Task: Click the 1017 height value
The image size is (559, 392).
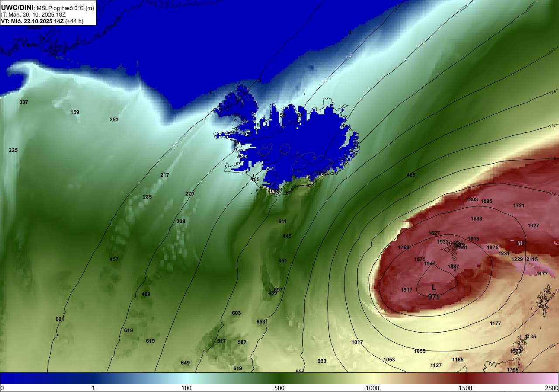Action: pyautogui.click(x=357, y=342)
